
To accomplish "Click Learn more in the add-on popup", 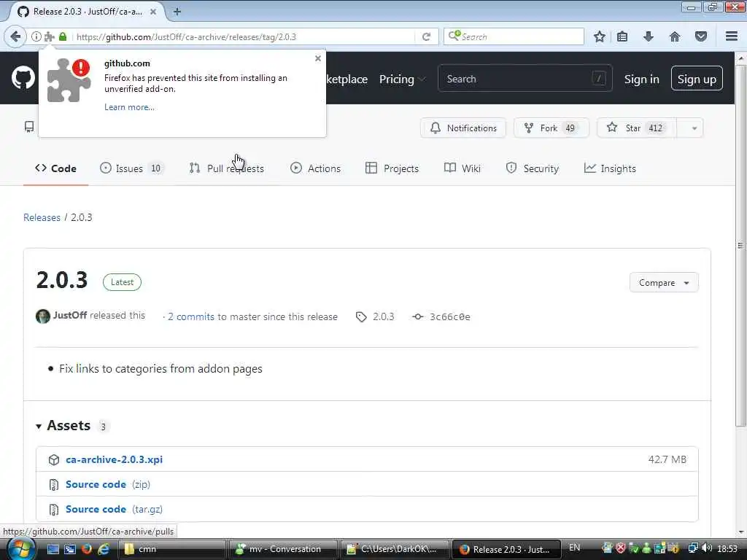I will point(129,107).
